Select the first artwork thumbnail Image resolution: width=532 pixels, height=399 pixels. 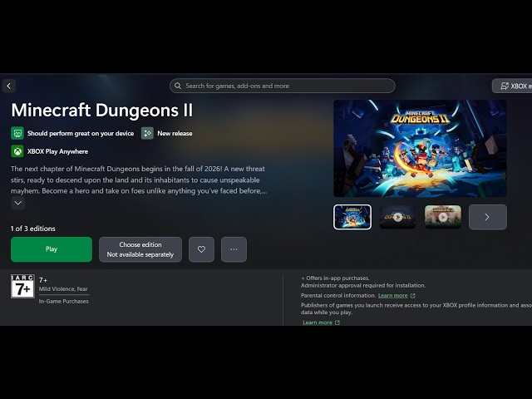tap(352, 217)
